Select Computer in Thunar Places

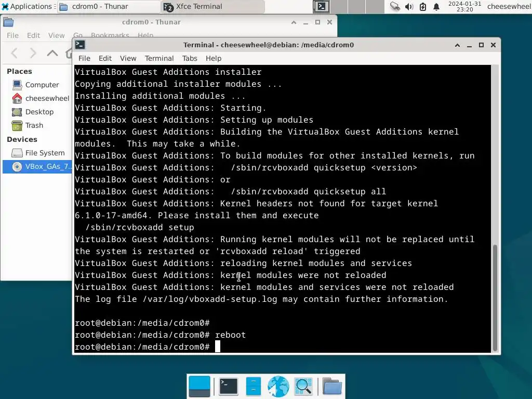click(x=37, y=85)
